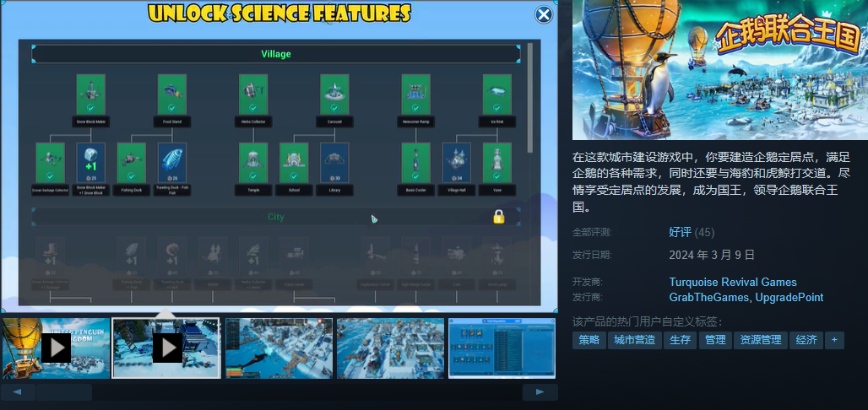Select the locked Exploration Center city card
This screenshot has height=410, width=868.
tap(375, 257)
